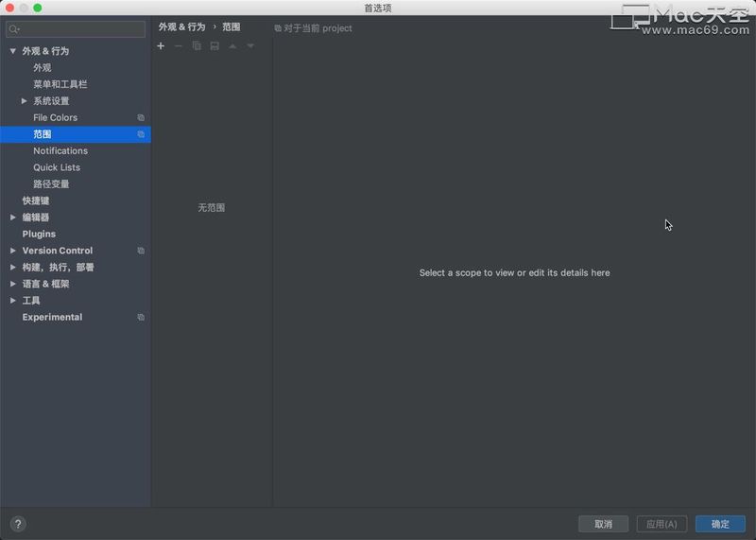Click the 取消 button
The width and height of the screenshot is (756, 540).
pyautogui.click(x=603, y=524)
